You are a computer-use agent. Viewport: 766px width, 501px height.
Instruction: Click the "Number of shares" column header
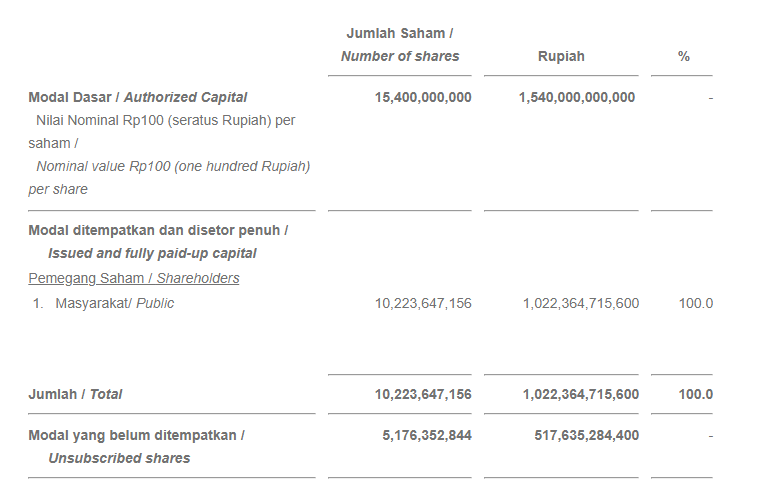(x=400, y=56)
